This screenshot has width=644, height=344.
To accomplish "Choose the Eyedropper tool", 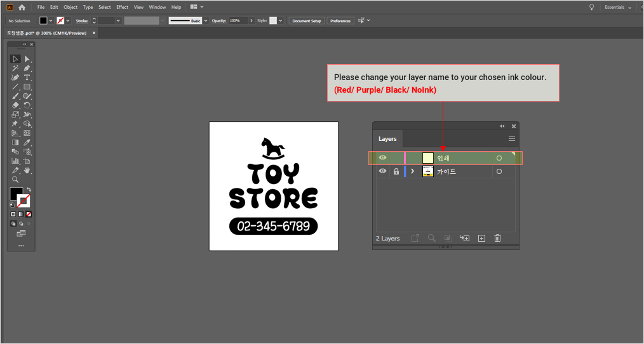I will pyautogui.click(x=27, y=142).
